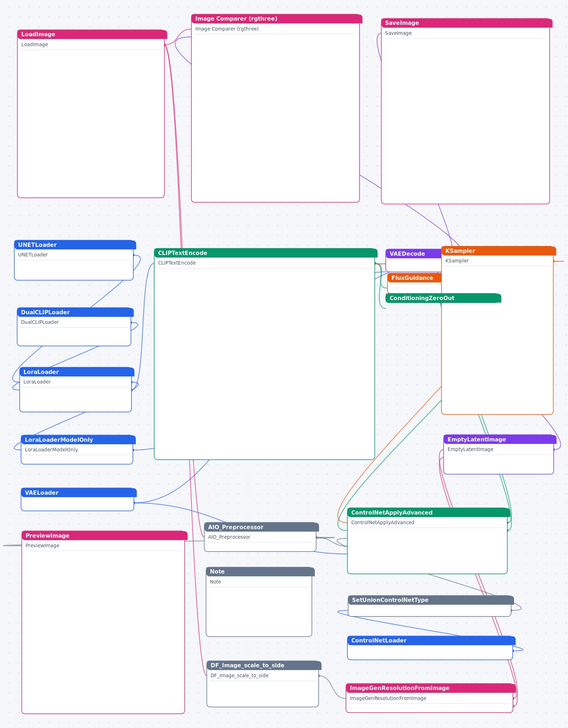Select the PreviewImage node header
This screenshot has height=728, width=568.
click(x=104, y=536)
